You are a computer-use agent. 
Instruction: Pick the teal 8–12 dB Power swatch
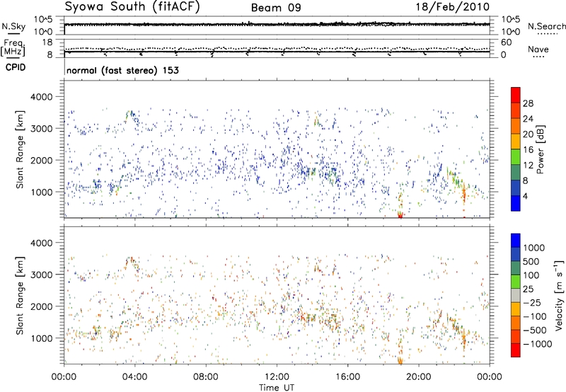pos(516,173)
